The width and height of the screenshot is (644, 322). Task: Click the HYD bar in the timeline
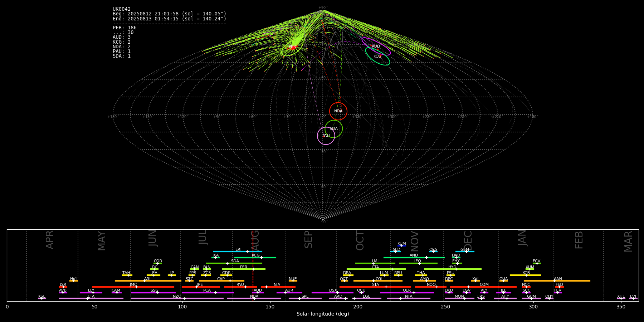(453, 269)
